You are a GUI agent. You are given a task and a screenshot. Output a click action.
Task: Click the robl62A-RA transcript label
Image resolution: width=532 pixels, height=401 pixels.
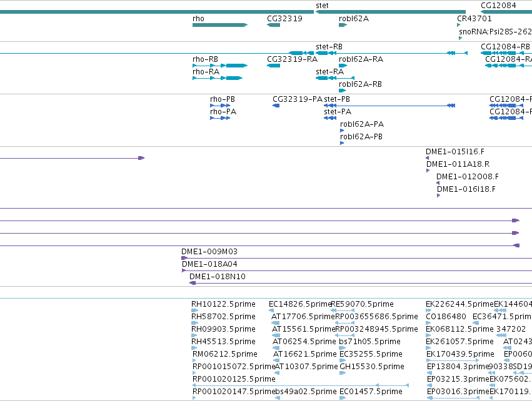[361, 59]
